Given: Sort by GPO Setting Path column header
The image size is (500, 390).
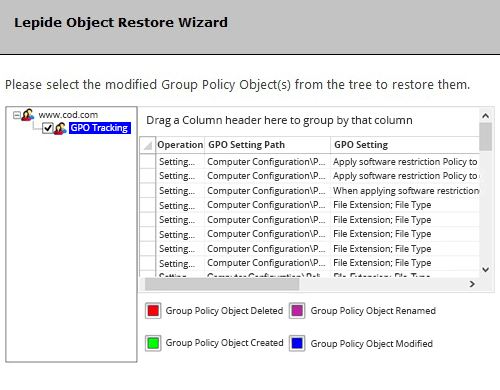Looking at the screenshot, I should tap(267, 145).
